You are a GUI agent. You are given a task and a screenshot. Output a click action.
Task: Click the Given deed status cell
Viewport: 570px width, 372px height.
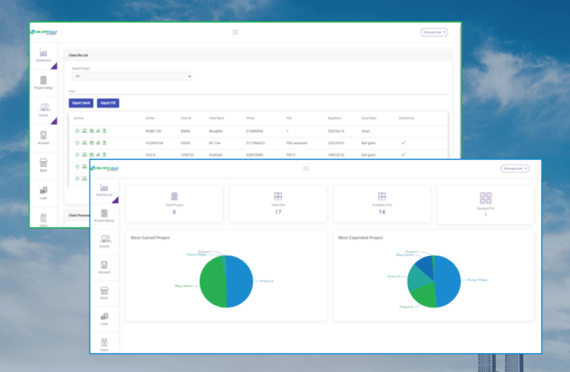coord(365,131)
